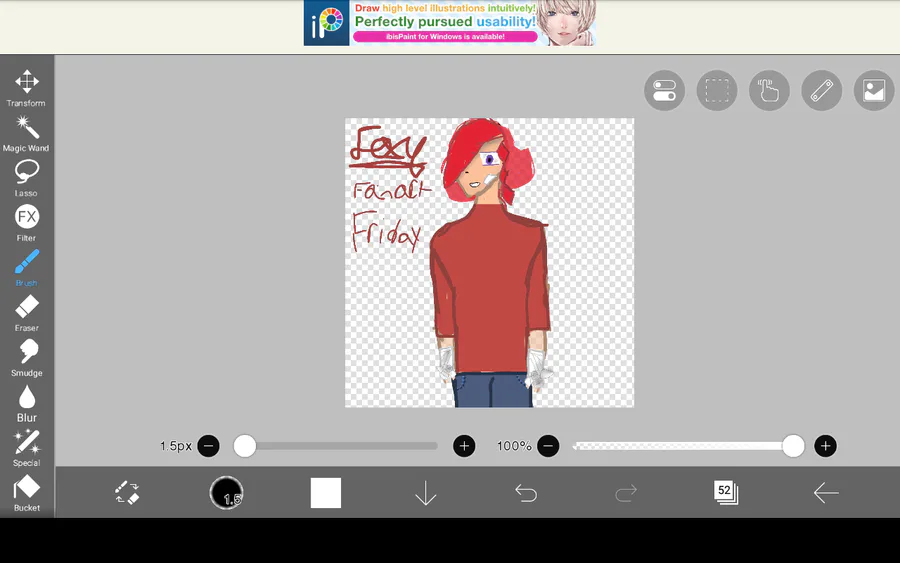Viewport: 900px width, 563px height.
Task: Open the ibisPaint for Windows ad banner
Action: point(449,23)
